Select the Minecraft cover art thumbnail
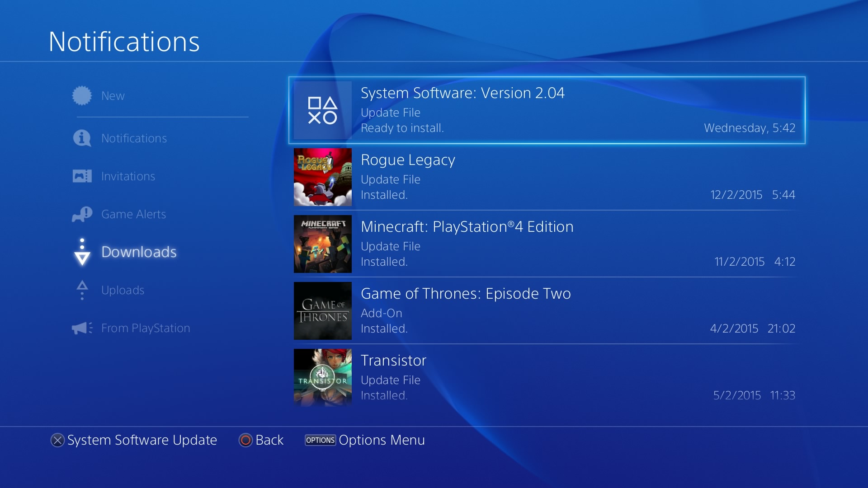Screen dimensions: 868x488 click(x=323, y=244)
